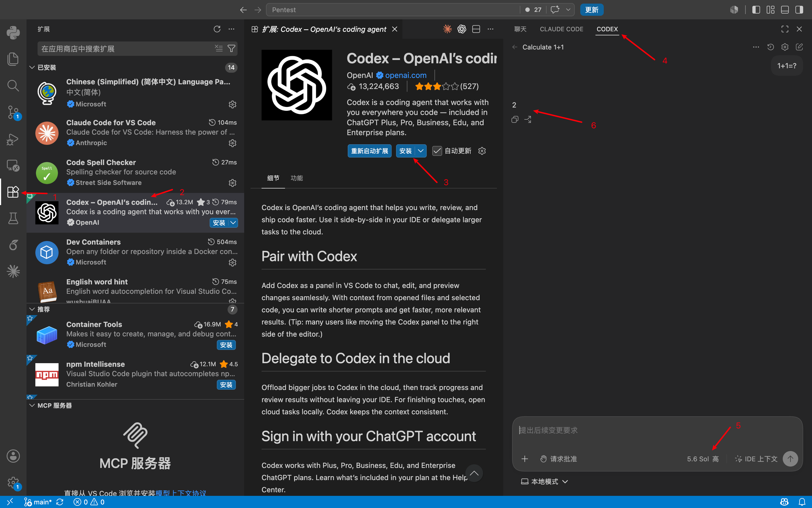Open extensions view more actions menu

click(x=232, y=29)
